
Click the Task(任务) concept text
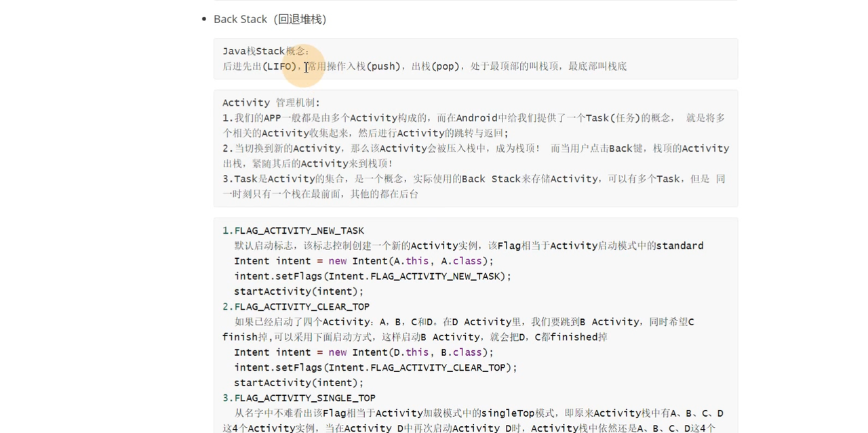pos(614,117)
